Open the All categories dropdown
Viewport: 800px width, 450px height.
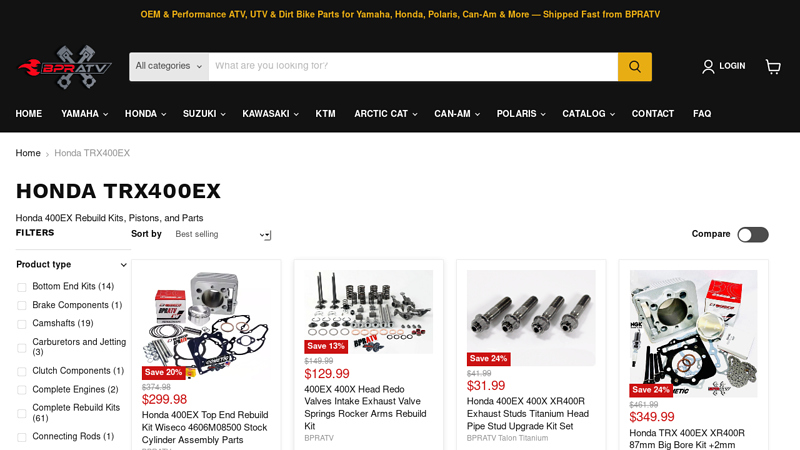169,66
